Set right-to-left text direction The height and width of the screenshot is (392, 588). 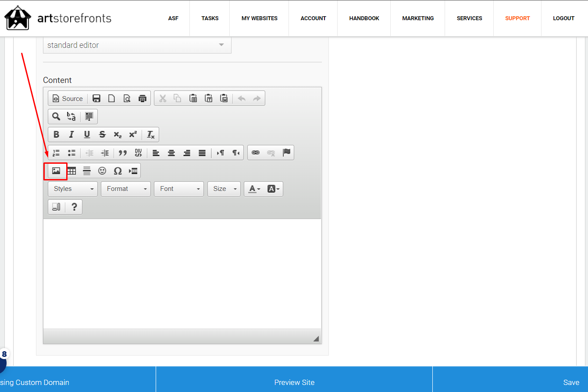click(236, 152)
